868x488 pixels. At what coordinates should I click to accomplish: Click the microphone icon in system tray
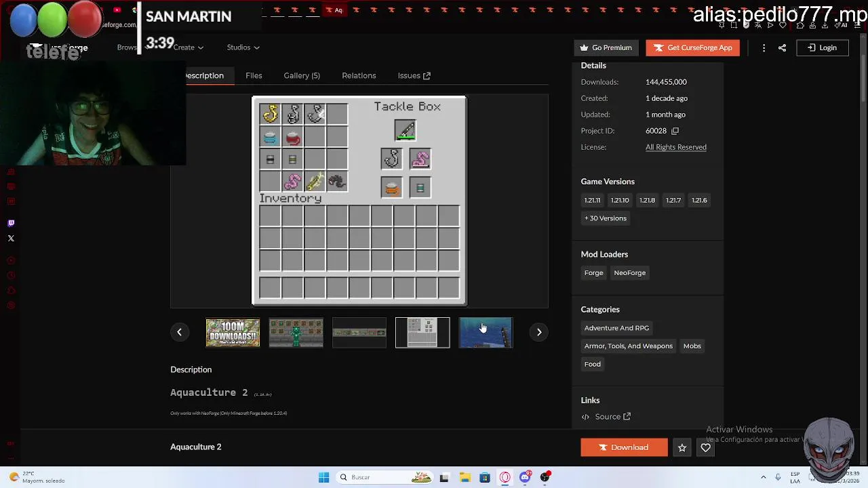click(x=778, y=477)
